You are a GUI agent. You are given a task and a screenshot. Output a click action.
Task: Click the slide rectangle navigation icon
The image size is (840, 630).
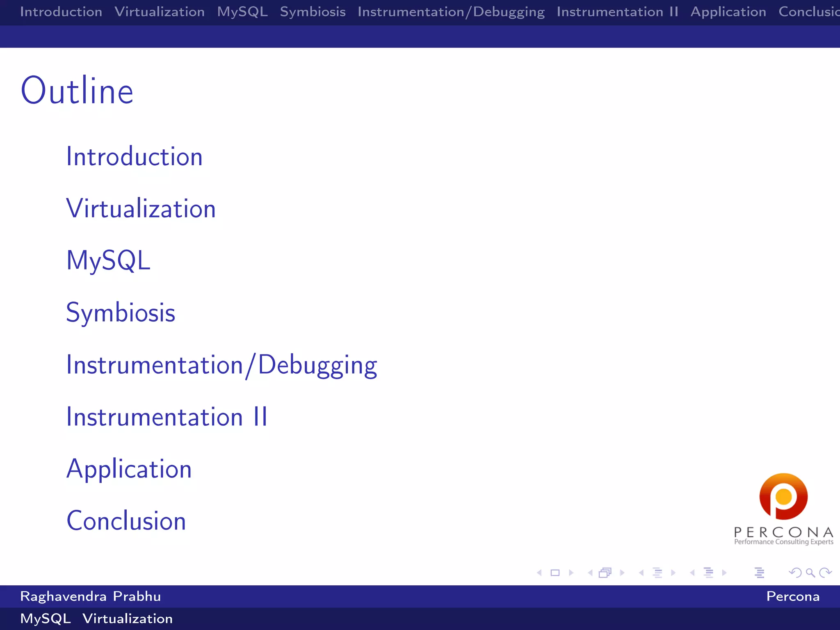point(555,573)
